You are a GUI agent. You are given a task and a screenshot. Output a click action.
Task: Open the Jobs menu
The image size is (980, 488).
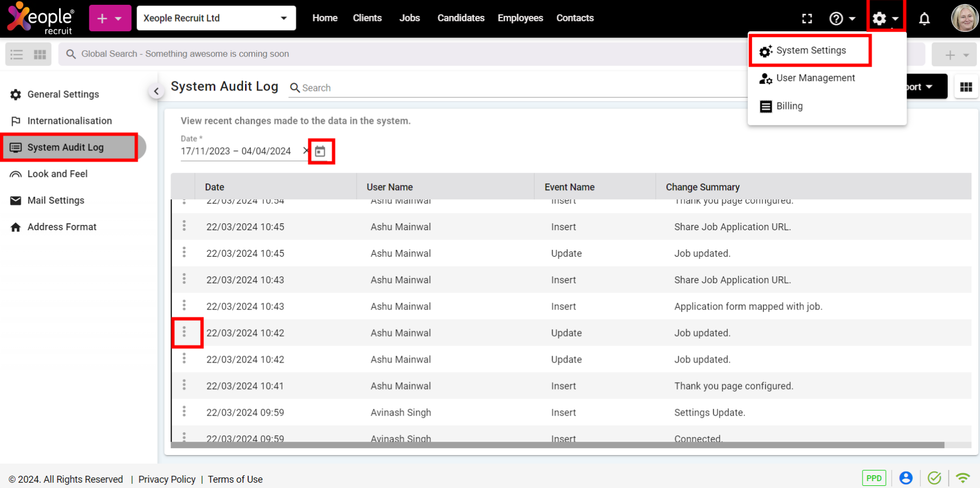[409, 18]
